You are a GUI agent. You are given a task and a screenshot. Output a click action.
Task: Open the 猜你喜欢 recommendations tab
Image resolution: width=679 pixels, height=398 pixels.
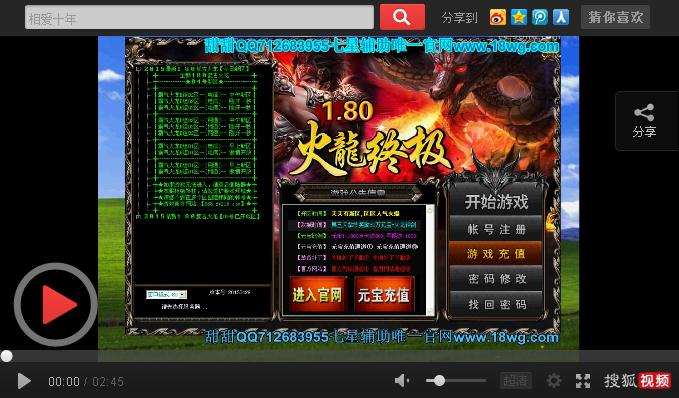[615, 17]
